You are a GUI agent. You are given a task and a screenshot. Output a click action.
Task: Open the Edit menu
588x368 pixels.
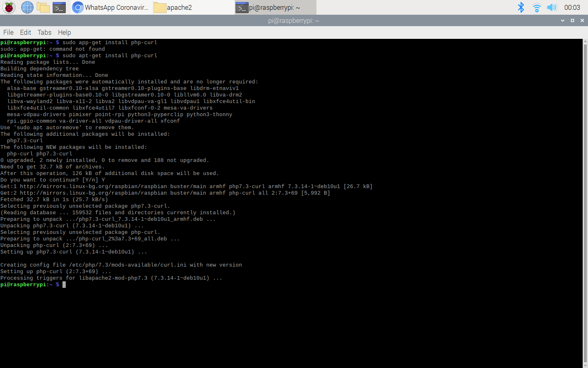[25, 32]
